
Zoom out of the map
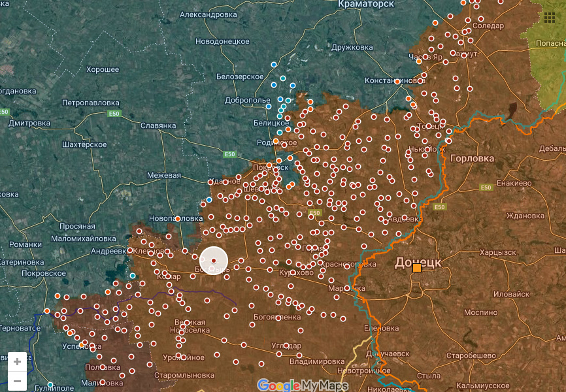tap(17, 380)
